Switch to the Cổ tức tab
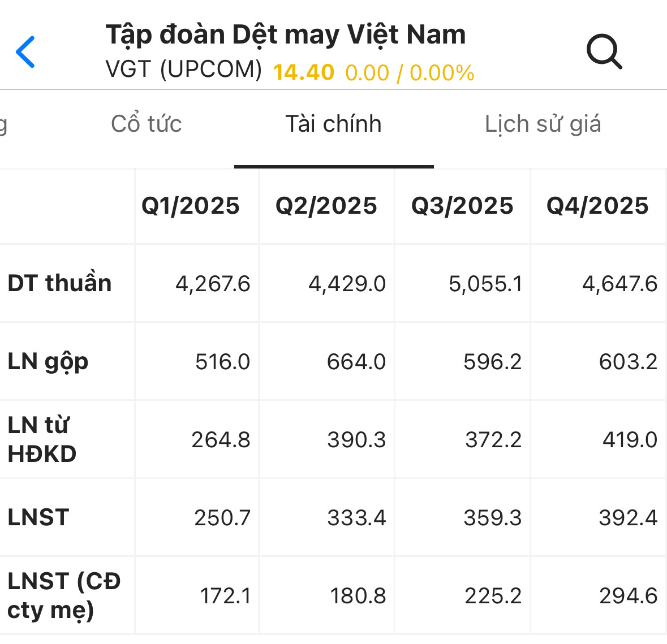 147,124
